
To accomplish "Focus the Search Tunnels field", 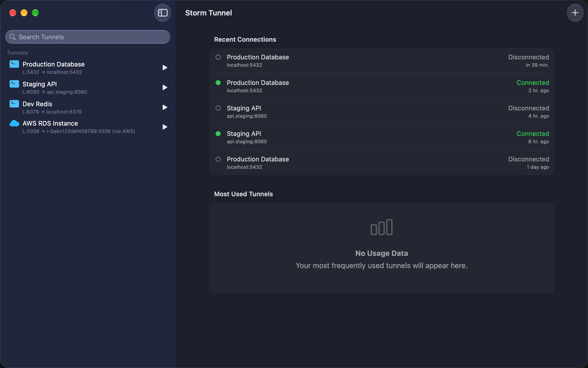I will (x=88, y=37).
